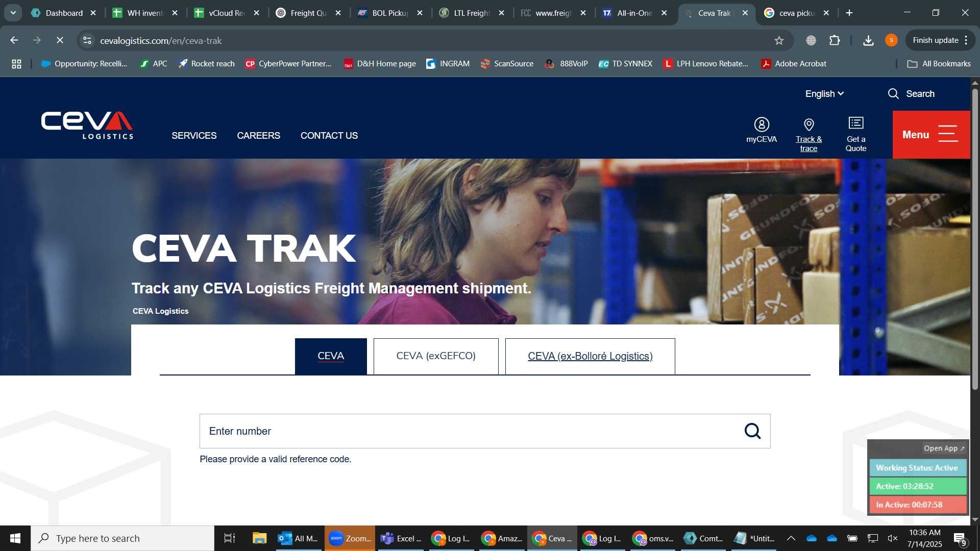The image size is (980, 551).
Task: Open File Explorer from taskbar
Action: click(259, 538)
